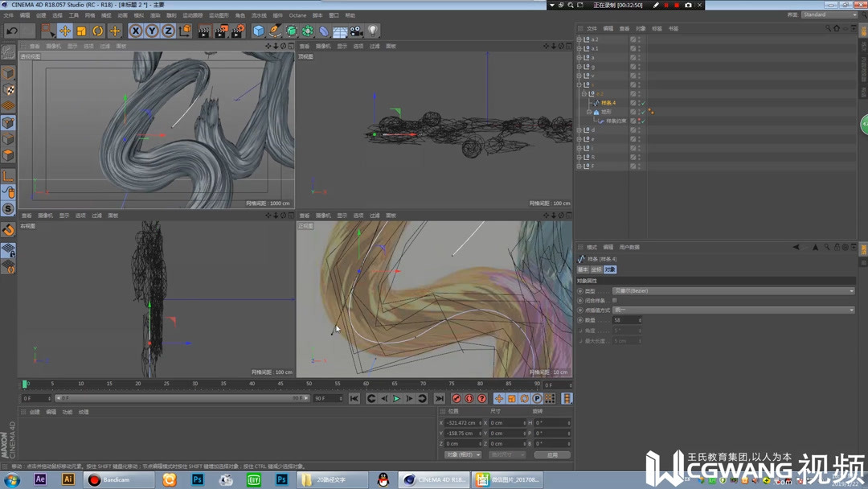Click the Light object icon

373,31
